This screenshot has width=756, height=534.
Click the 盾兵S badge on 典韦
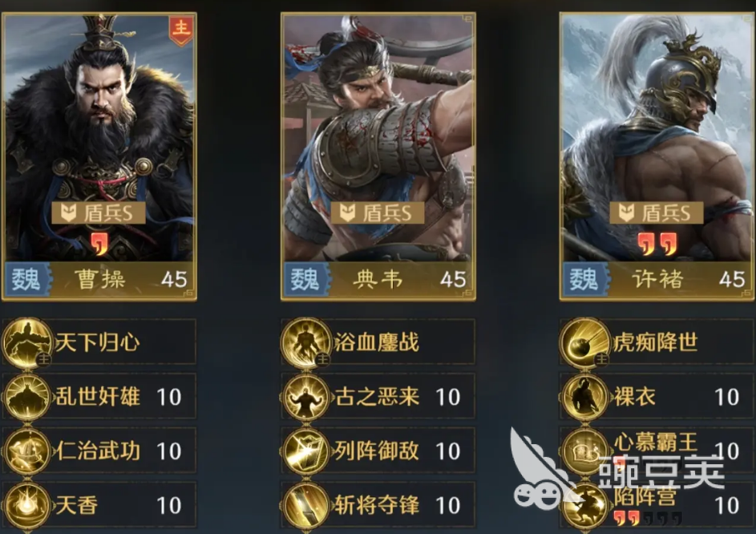pyautogui.click(x=378, y=212)
